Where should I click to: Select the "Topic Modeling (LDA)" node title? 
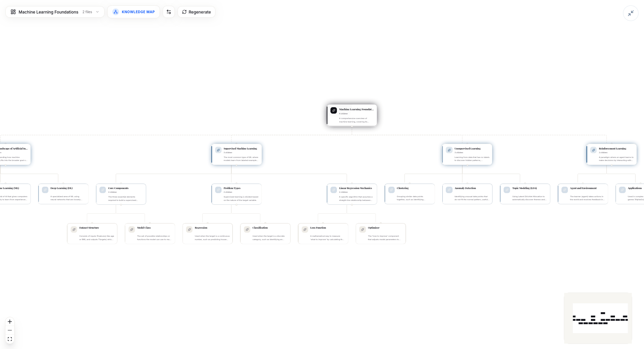(525, 188)
